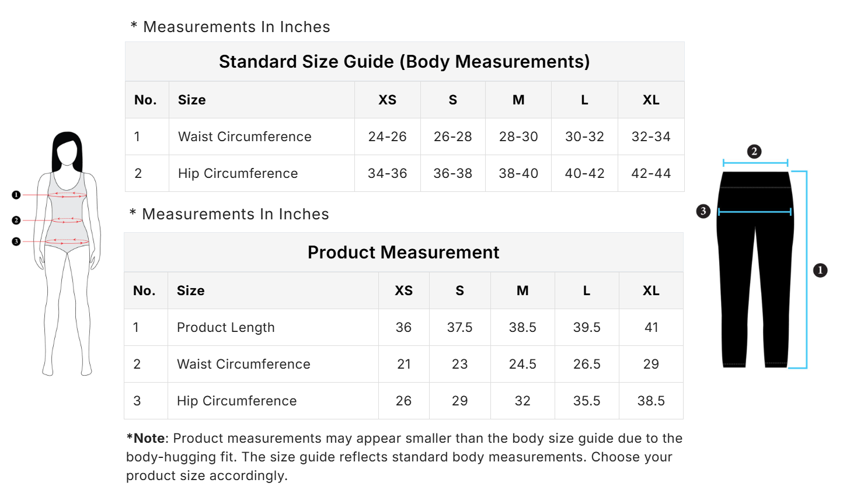Click the Standard Size Guide table title
The height and width of the screenshot is (504, 850).
pos(404,62)
